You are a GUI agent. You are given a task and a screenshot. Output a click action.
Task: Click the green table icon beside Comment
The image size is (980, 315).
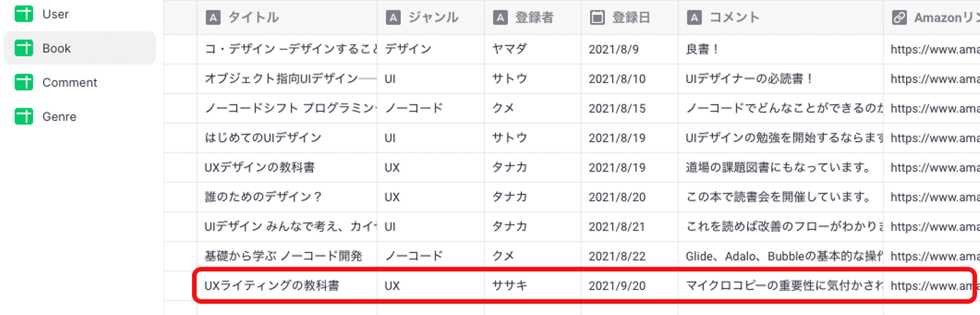[x=24, y=82]
